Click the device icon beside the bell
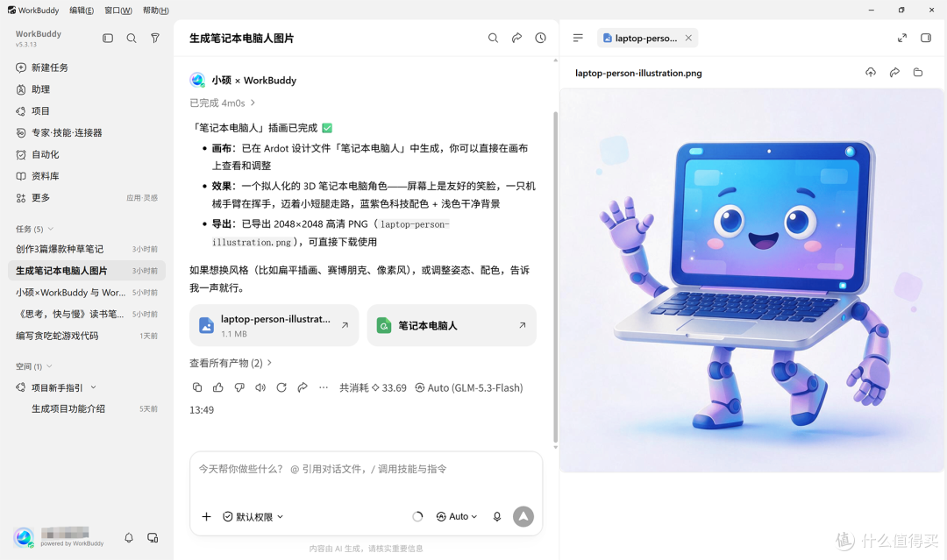Viewport: 947px width, 560px height. pos(153,538)
